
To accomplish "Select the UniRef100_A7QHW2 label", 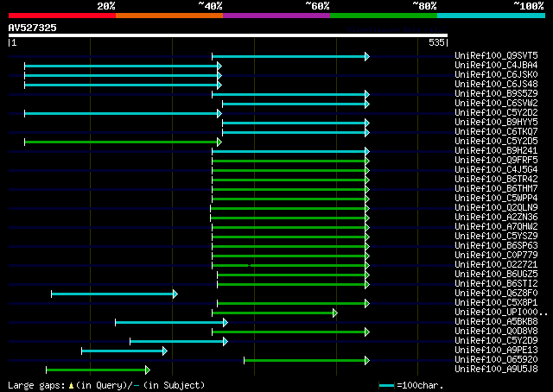I will coord(496,227).
